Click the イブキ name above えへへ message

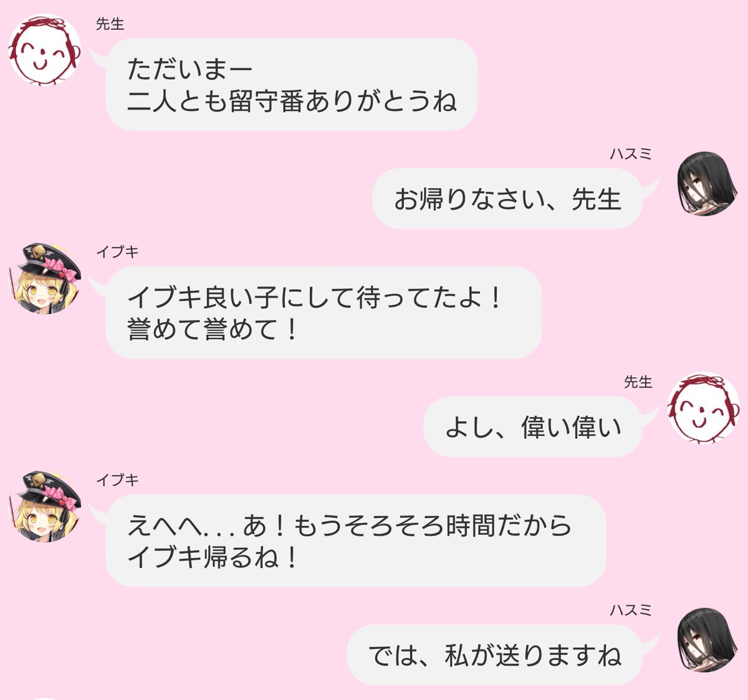[x=117, y=480]
